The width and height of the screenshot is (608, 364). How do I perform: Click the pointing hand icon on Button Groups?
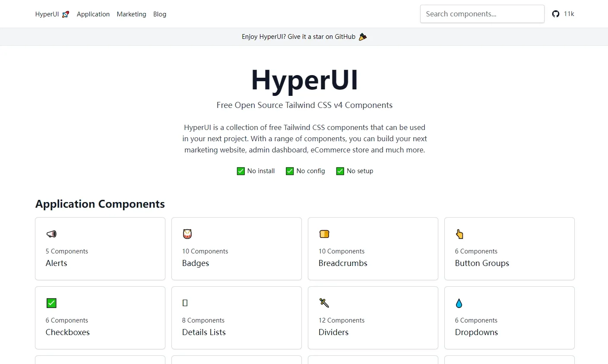coord(459,234)
